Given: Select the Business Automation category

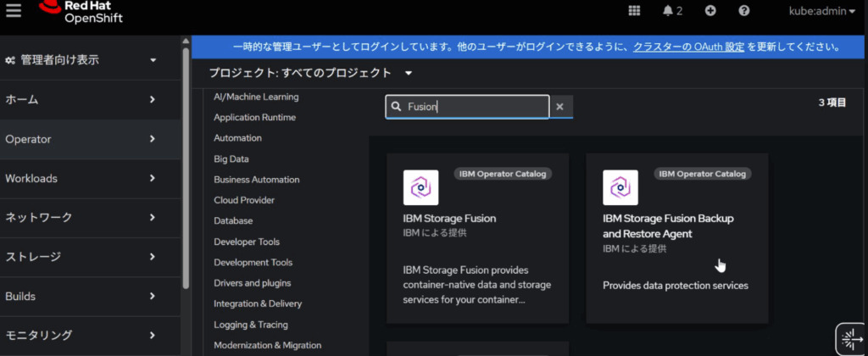Looking at the screenshot, I should point(256,180).
